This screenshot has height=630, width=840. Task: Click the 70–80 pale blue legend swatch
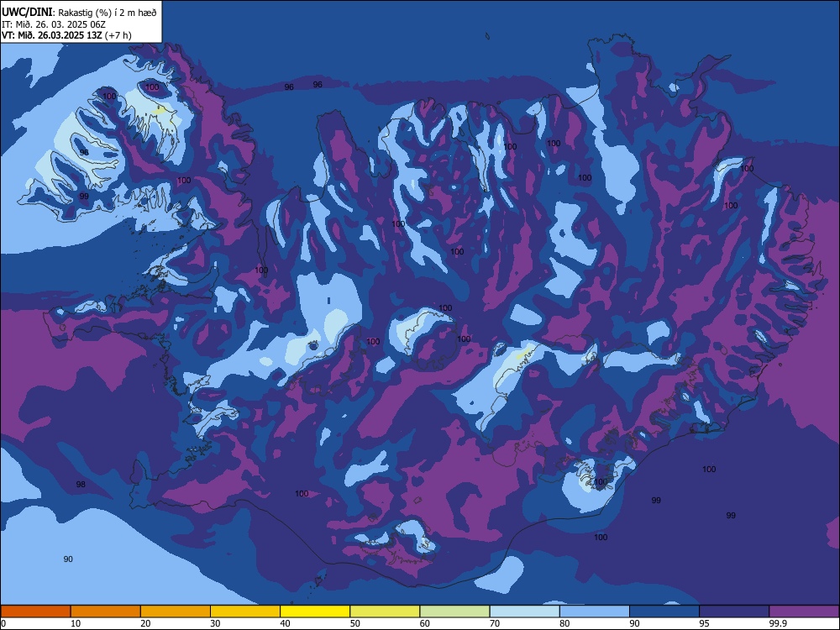click(524, 612)
